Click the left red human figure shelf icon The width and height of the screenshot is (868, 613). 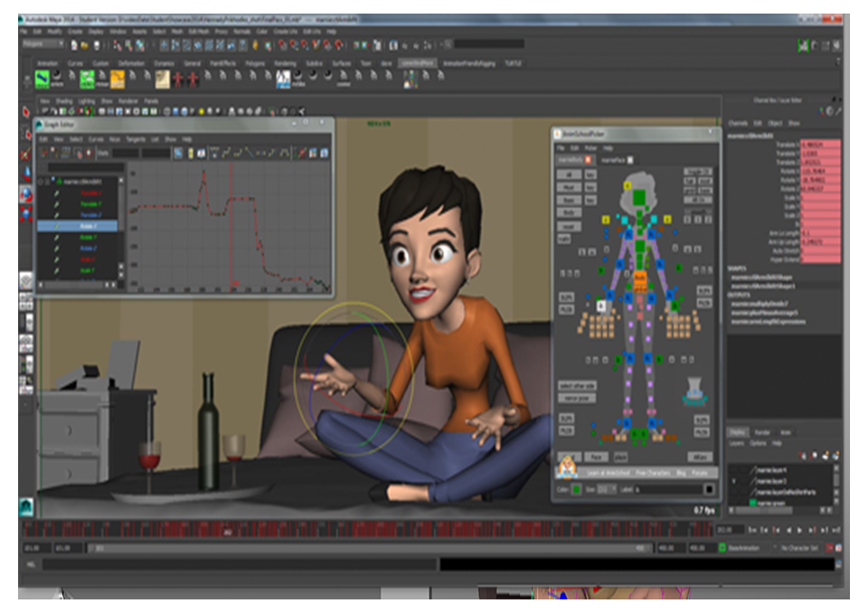(178, 79)
